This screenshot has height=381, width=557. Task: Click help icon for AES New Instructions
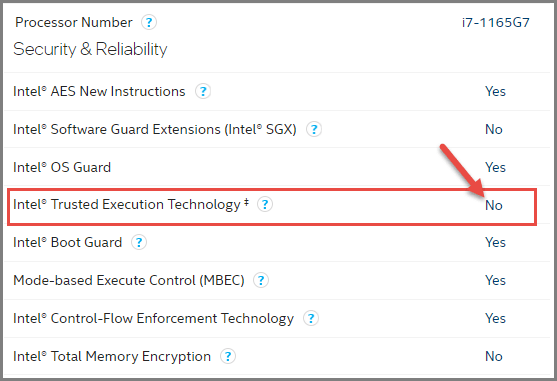click(x=203, y=91)
